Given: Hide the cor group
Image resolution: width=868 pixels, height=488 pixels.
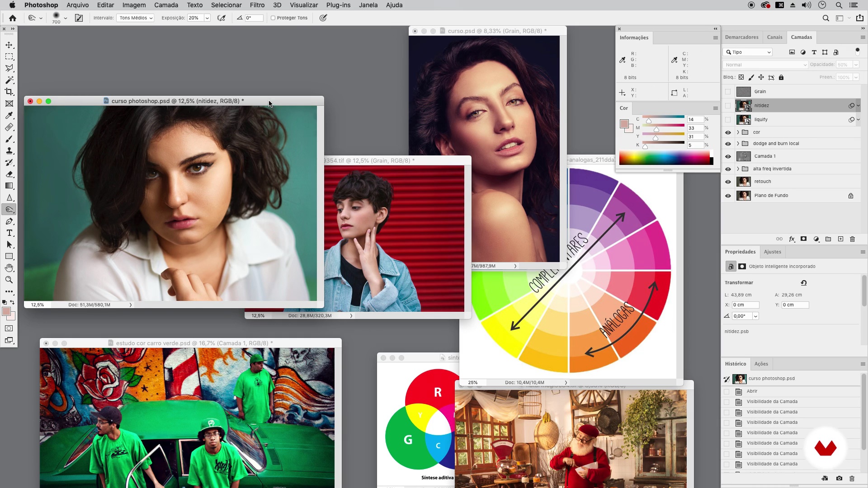Looking at the screenshot, I should (728, 132).
